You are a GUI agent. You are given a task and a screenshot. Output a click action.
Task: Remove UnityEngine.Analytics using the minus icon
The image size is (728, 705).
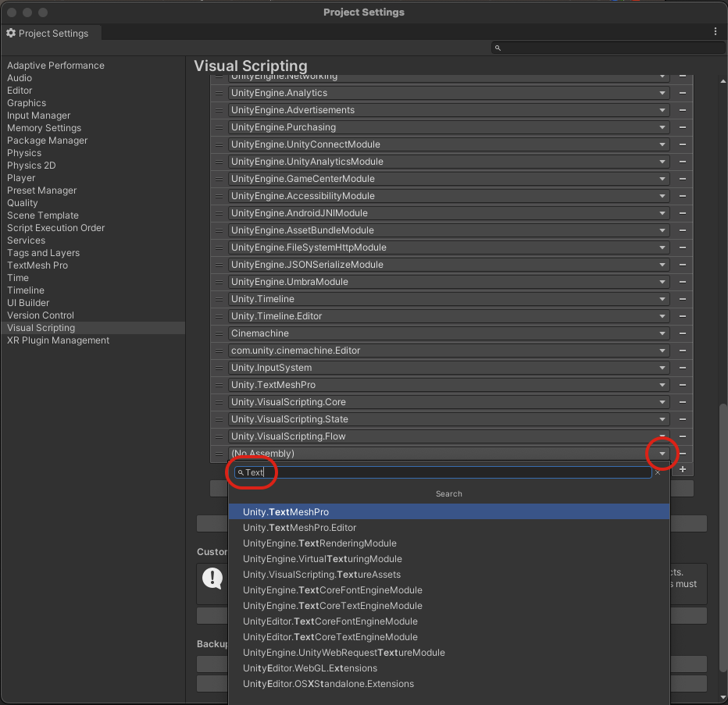(x=681, y=93)
